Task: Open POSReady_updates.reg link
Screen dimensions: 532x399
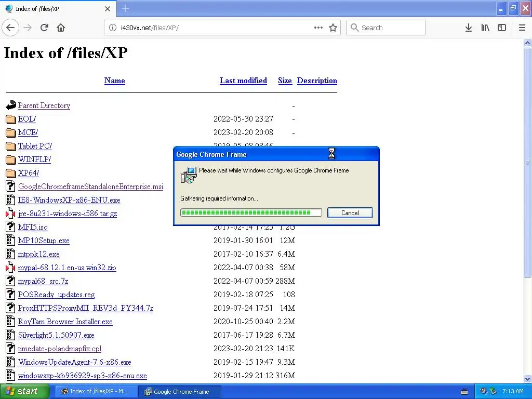Action: (x=56, y=295)
